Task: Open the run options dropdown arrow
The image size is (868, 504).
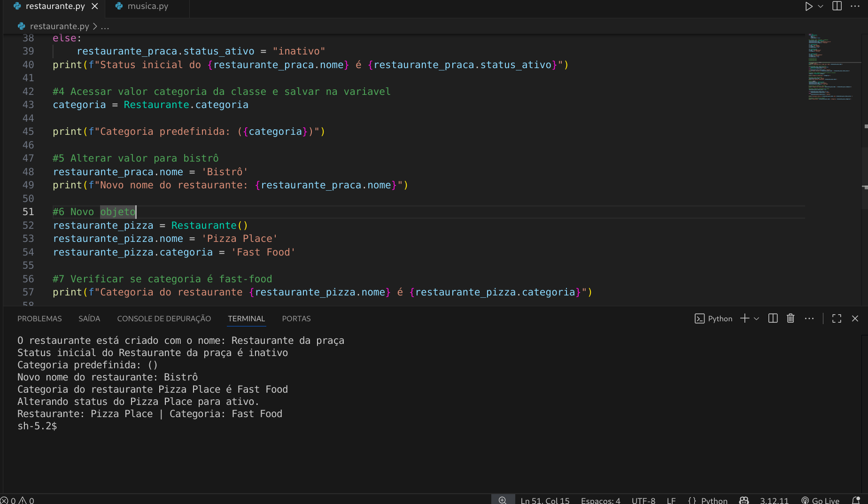Action: [x=821, y=7]
